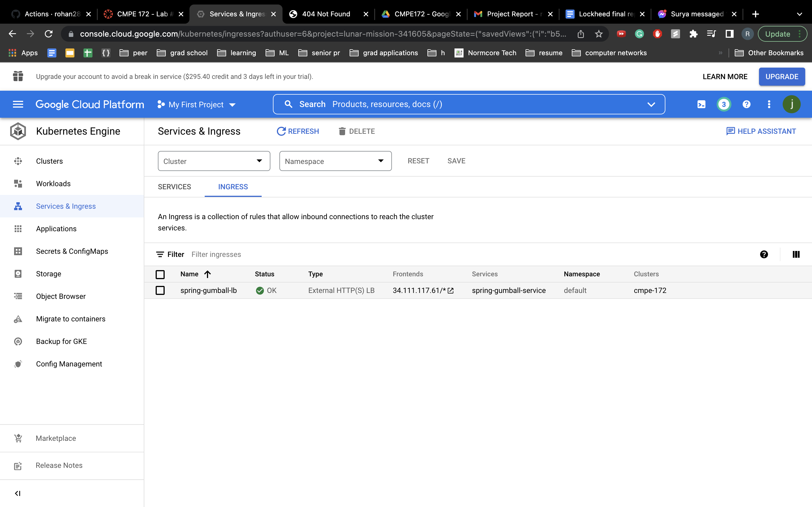
Task: Click the column display options icon
Action: click(x=796, y=255)
